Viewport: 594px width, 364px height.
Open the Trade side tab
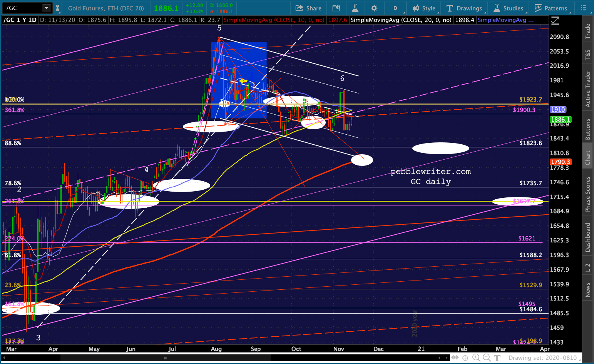588,32
